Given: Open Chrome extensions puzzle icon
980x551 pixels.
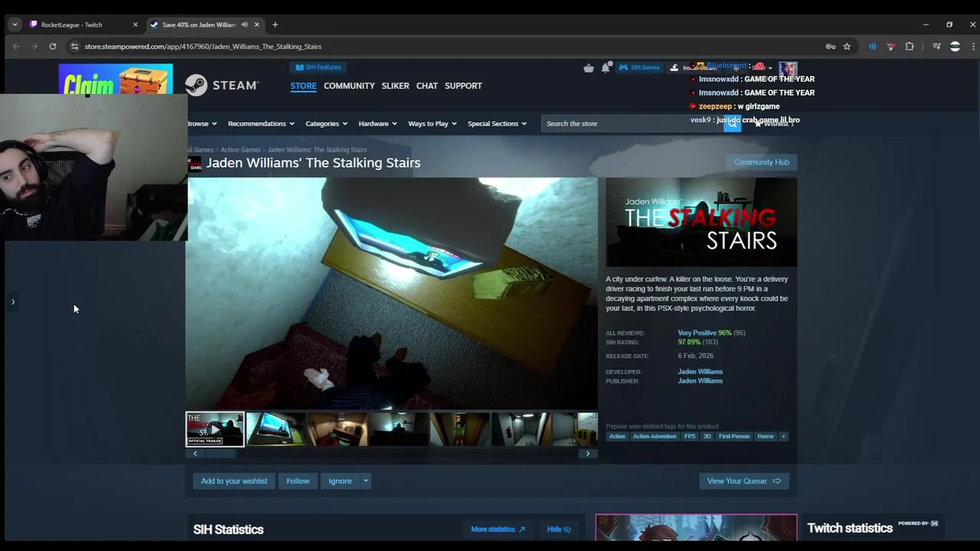Looking at the screenshot, I should tap(910, 47).
